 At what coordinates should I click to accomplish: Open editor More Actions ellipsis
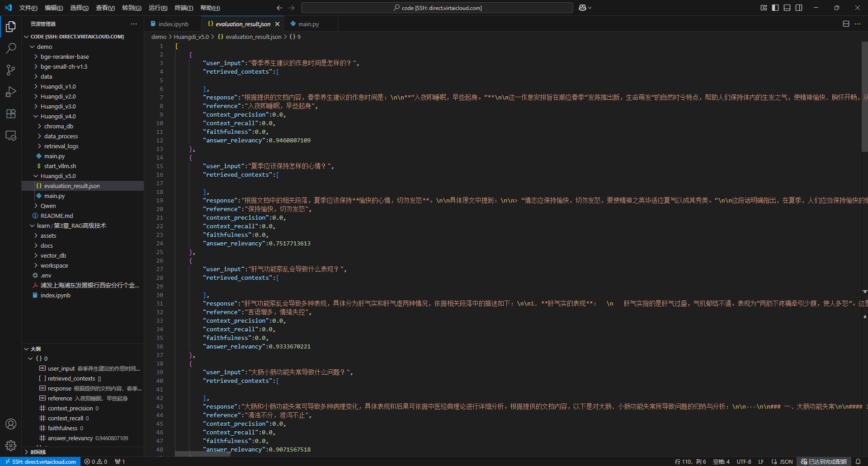coord(858,24)
